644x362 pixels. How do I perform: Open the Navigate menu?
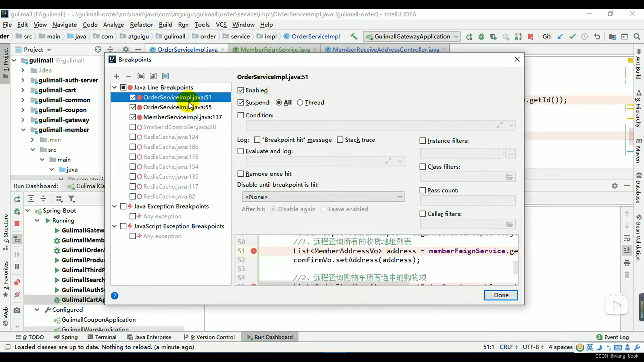(64, 24)
